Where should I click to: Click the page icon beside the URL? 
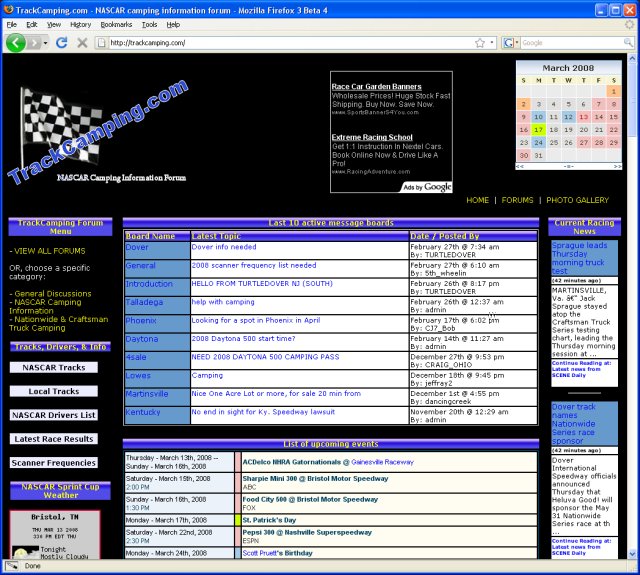[x=102, y=42]
